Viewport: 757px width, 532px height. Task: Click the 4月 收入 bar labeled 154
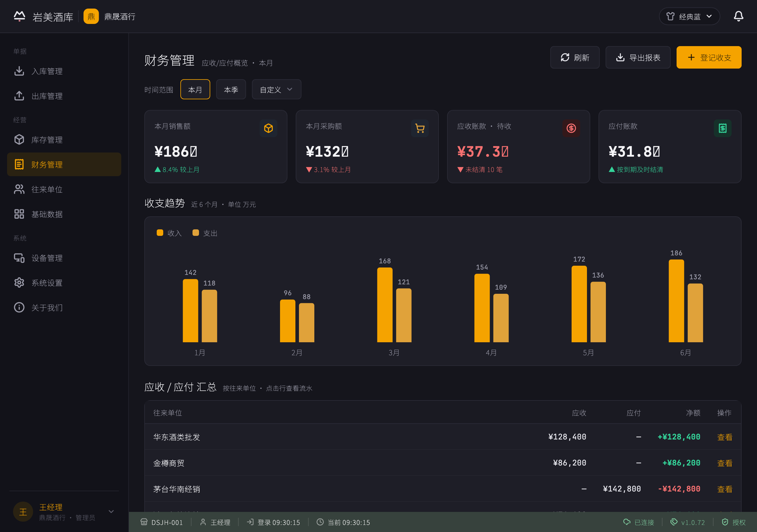(482, 308)
